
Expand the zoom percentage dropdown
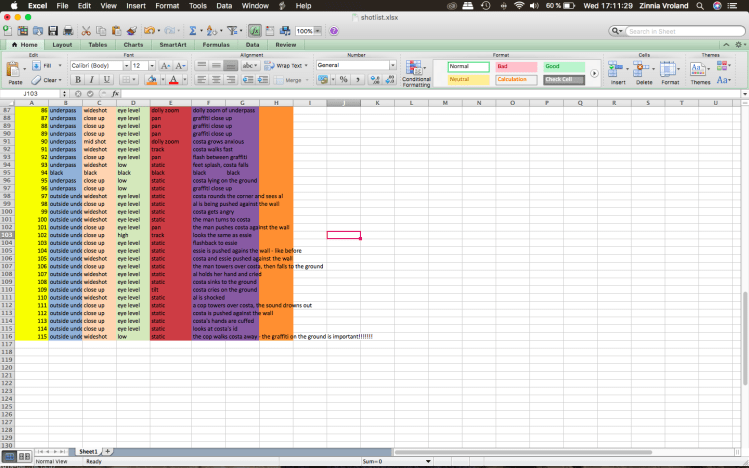coord(318,31)
